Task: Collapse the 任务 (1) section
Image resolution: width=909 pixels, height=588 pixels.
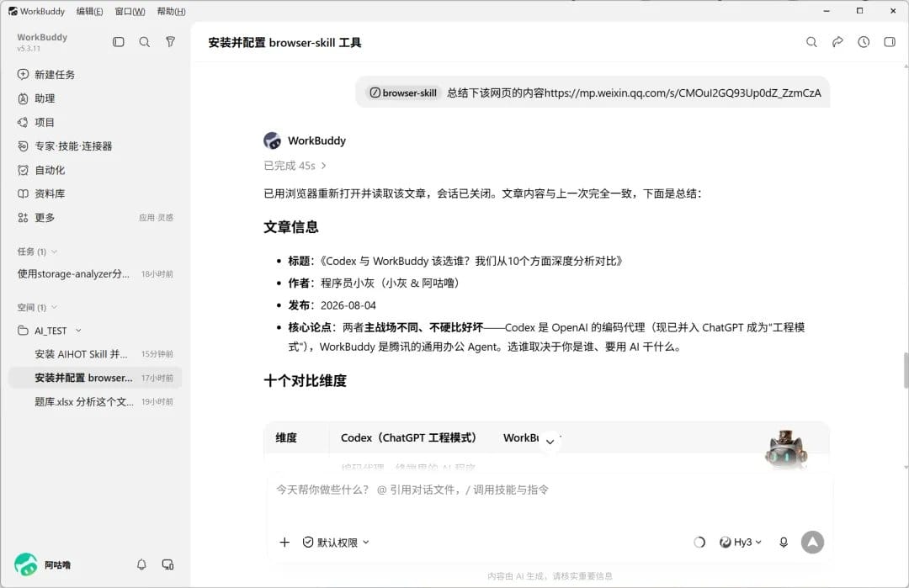Action: (x=54, y=252)
